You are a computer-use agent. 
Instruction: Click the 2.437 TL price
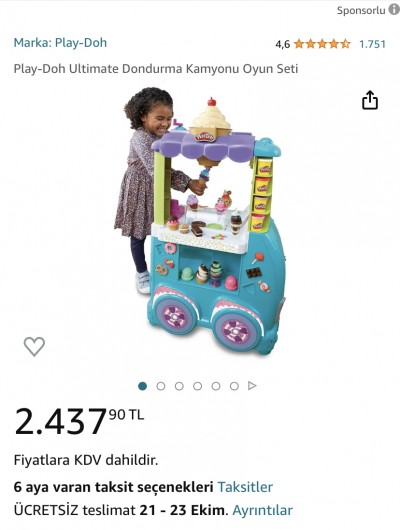(79, 421)
